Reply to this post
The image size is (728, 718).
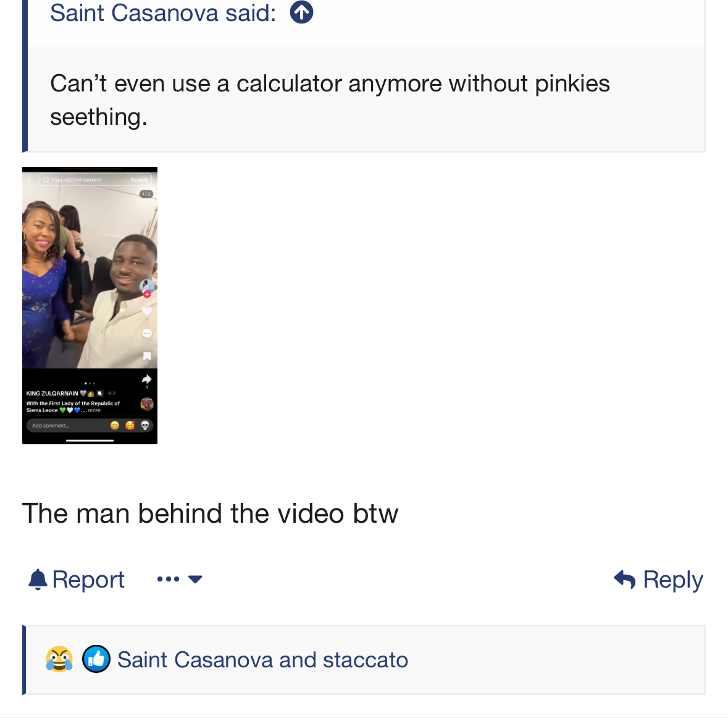pos(659,580)
